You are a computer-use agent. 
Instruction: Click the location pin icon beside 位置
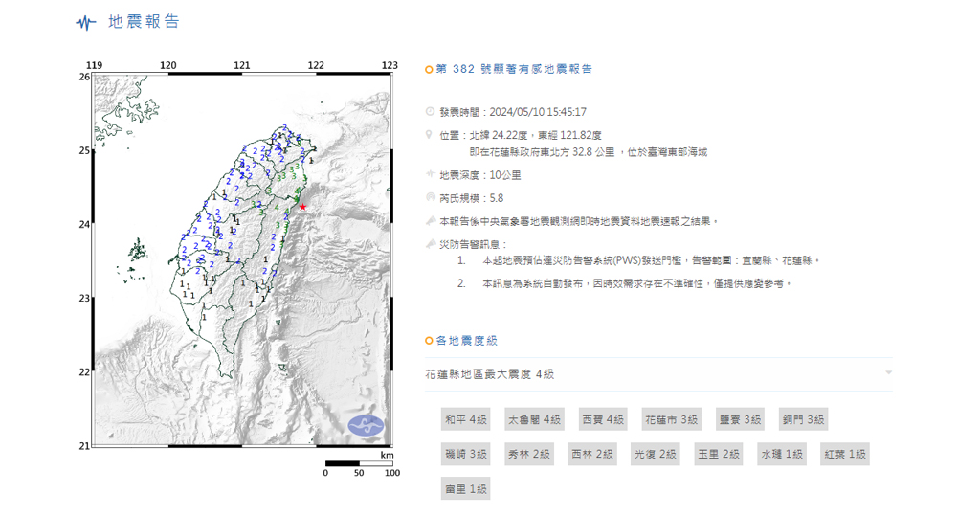(x=430, y=135)
